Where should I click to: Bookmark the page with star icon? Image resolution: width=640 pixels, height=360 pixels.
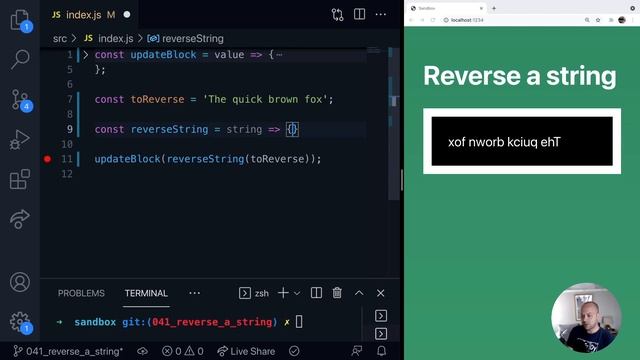(x=598, y=20)
